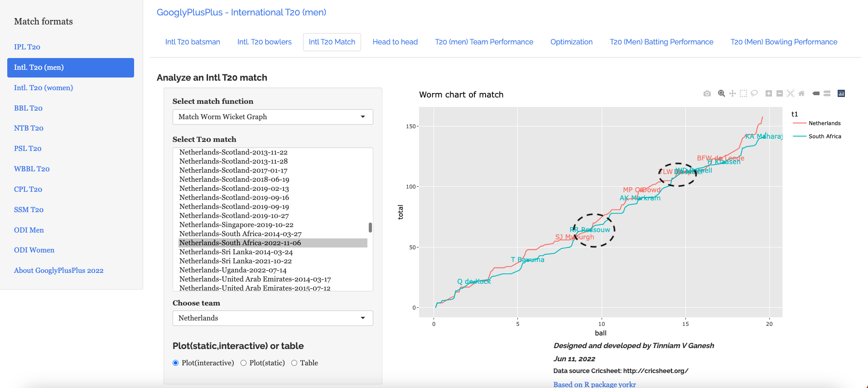Select the Zoom tool in chart toolbar
Viewport: 868px width, 388px height.
tap(721, 93)
